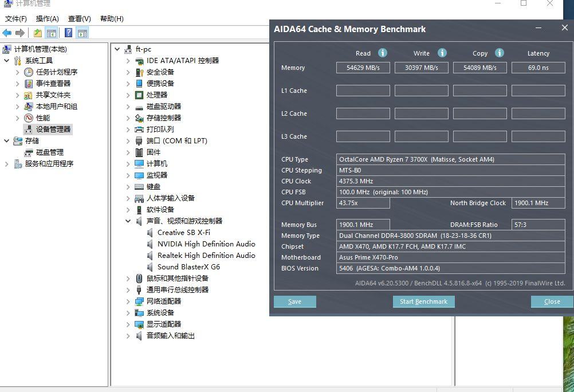Select 计算机管理(本地) root node
The height and width of the screenshot is (392, 574).
41,49
